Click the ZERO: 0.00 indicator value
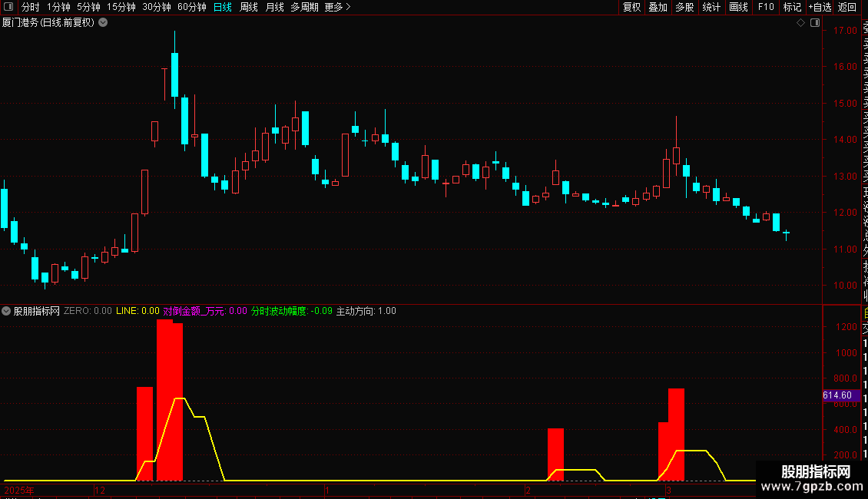 (88, 311)
